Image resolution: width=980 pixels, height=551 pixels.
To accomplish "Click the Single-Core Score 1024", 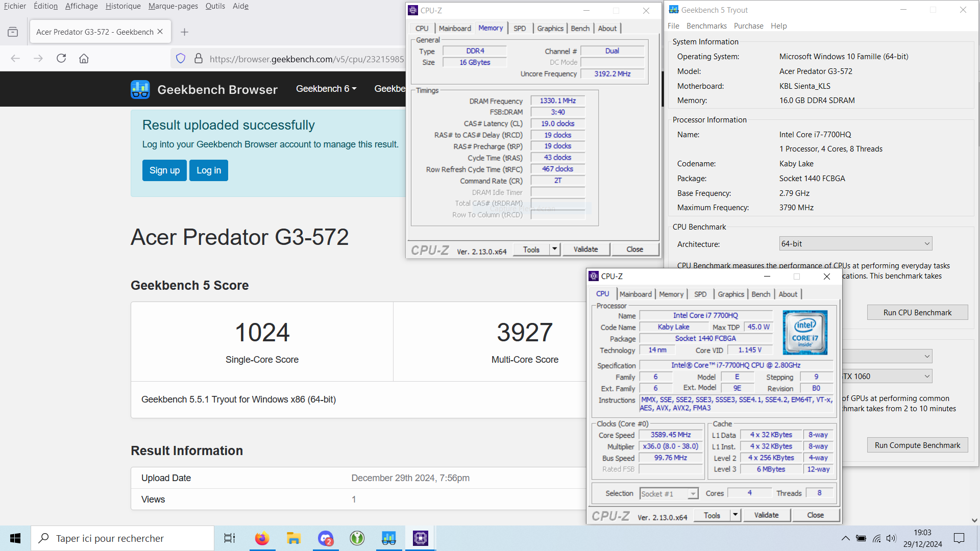I will [x=262, y=333].
